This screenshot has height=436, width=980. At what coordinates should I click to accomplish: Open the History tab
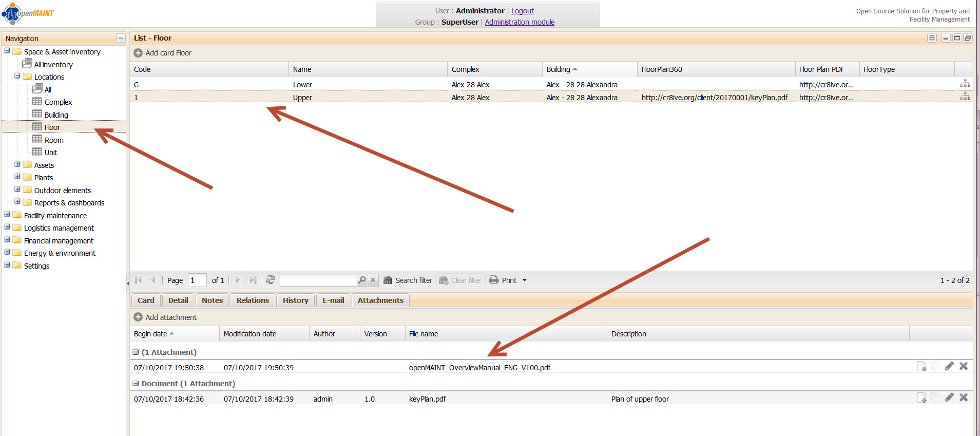coord(295,300)
